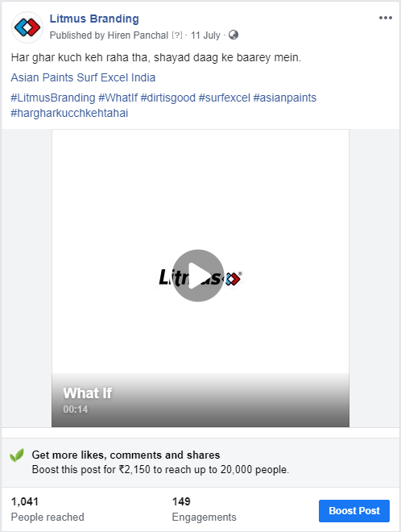The height and width of the screenshot is (532, 401).
Task: Click the green leaf boost suggestion icon
Action: 17,455
